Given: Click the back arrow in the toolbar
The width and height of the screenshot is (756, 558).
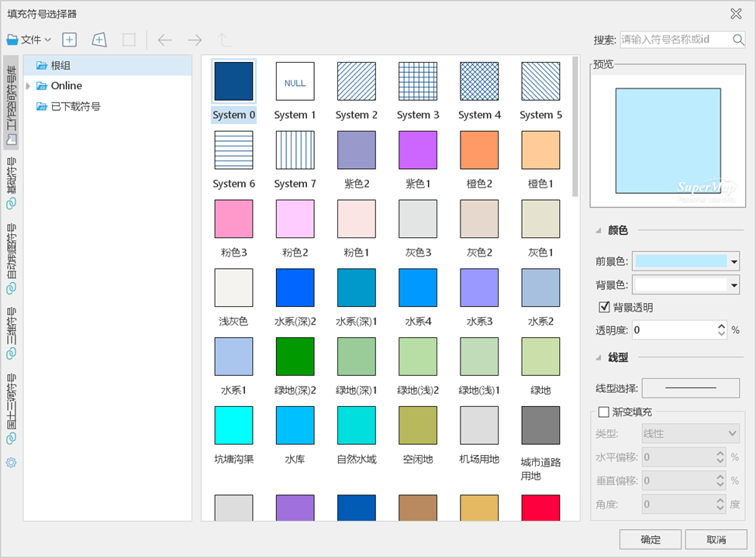Looking at the screenshot, I should [164, 40].
